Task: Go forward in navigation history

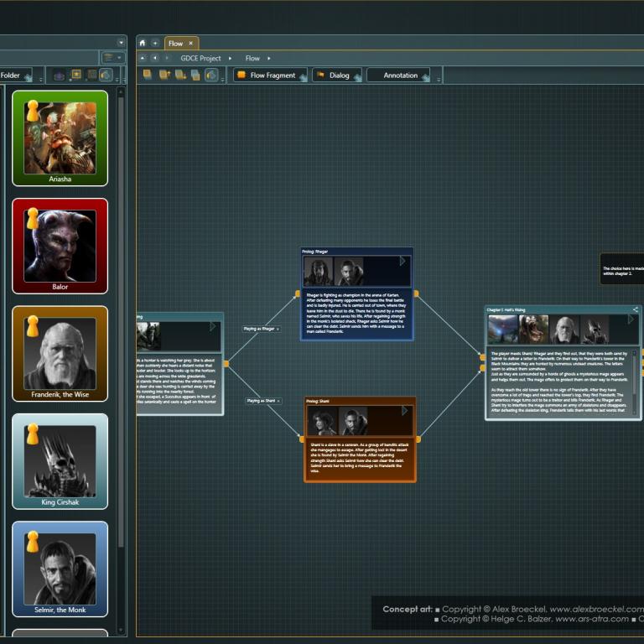Action: click(166, 59)
